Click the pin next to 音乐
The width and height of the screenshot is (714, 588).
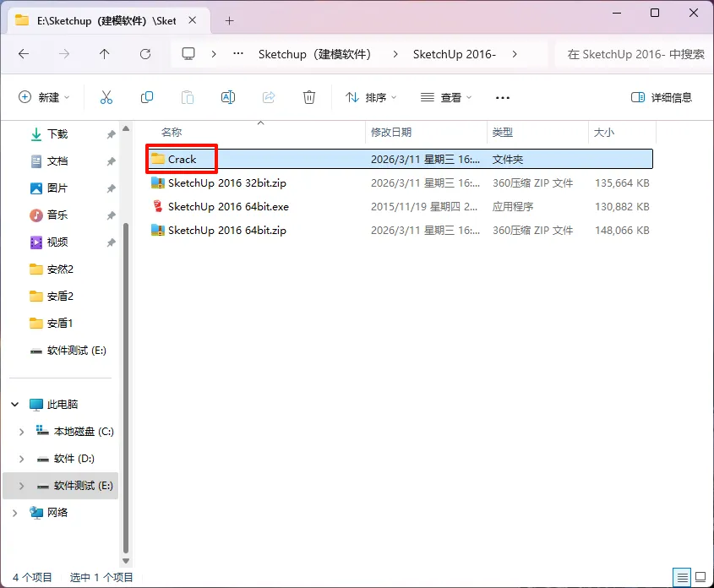[111, 215]
